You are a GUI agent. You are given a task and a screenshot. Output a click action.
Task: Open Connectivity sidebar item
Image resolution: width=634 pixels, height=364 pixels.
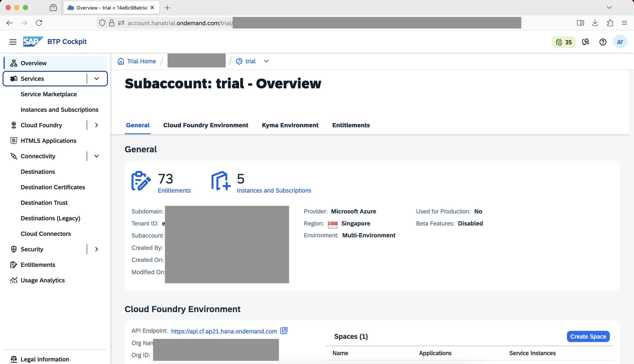click(x=38, y=156)
